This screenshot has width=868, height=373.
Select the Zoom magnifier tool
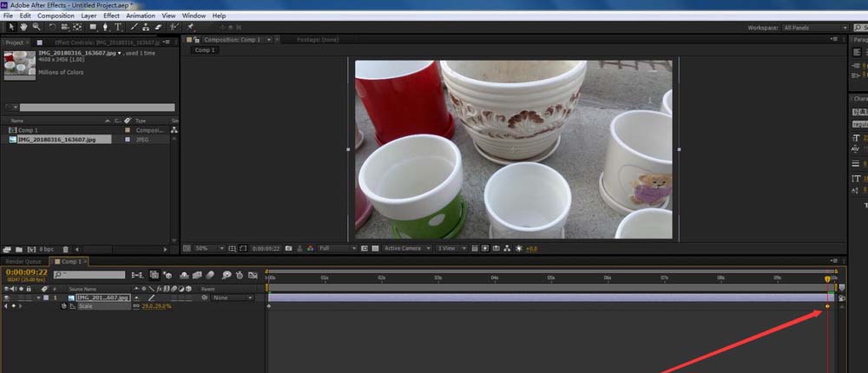36,28
